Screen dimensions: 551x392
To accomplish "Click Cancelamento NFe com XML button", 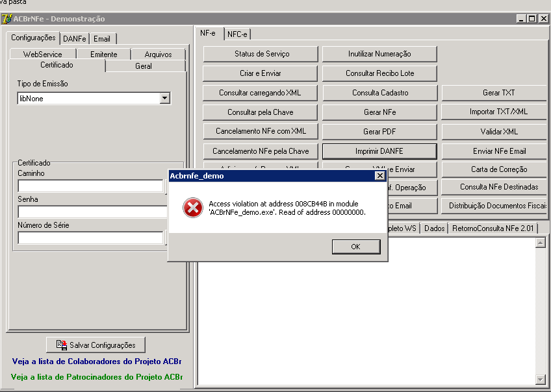I will point(261,131).
